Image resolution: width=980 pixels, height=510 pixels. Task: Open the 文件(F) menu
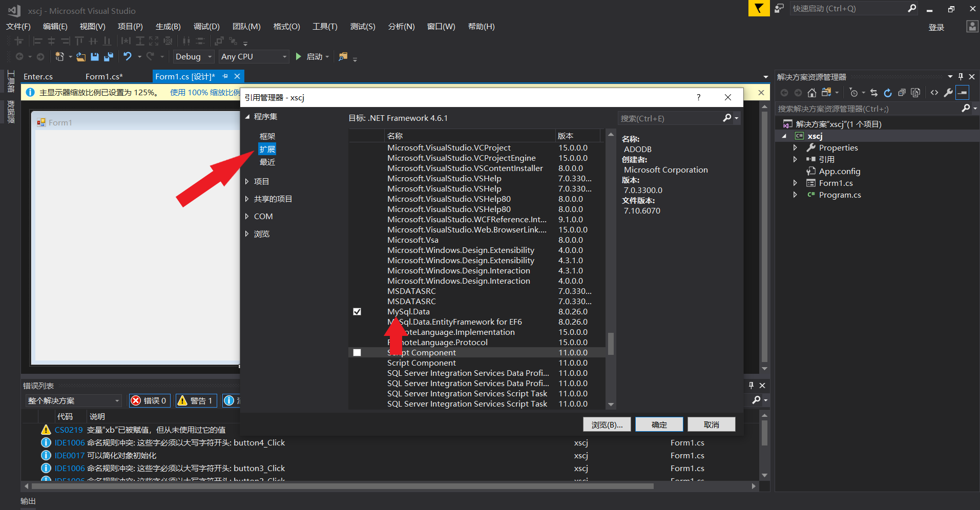click(x=18, y=27)
